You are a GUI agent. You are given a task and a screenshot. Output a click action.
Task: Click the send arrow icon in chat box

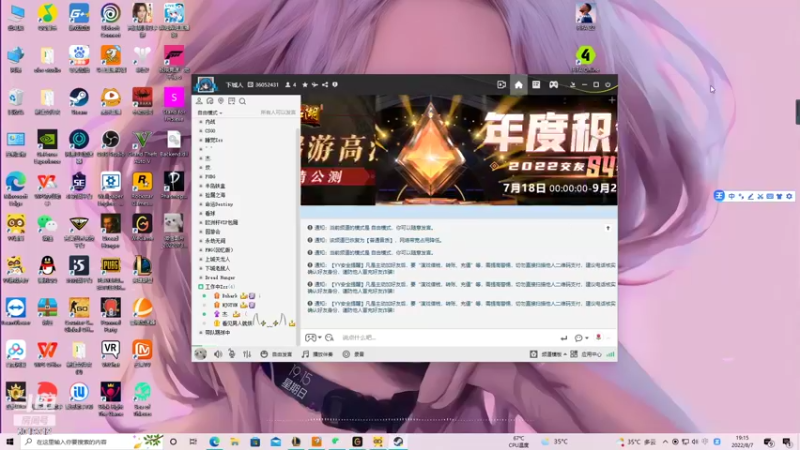coord(564,338)
